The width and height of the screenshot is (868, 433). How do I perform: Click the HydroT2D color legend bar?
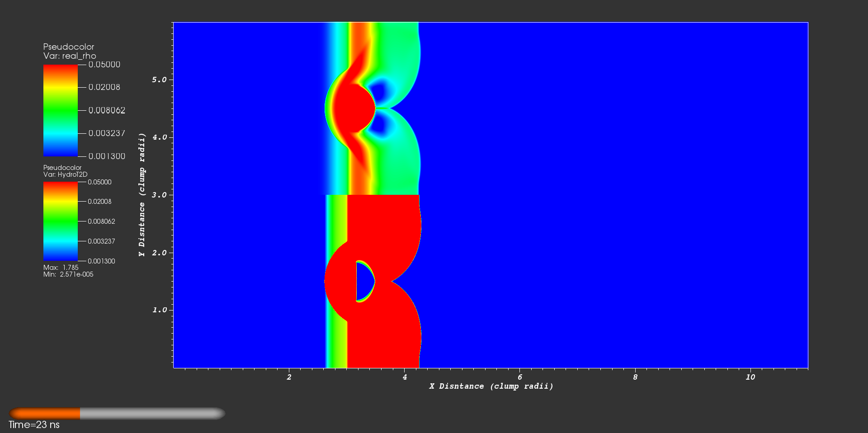click(60, 221)
